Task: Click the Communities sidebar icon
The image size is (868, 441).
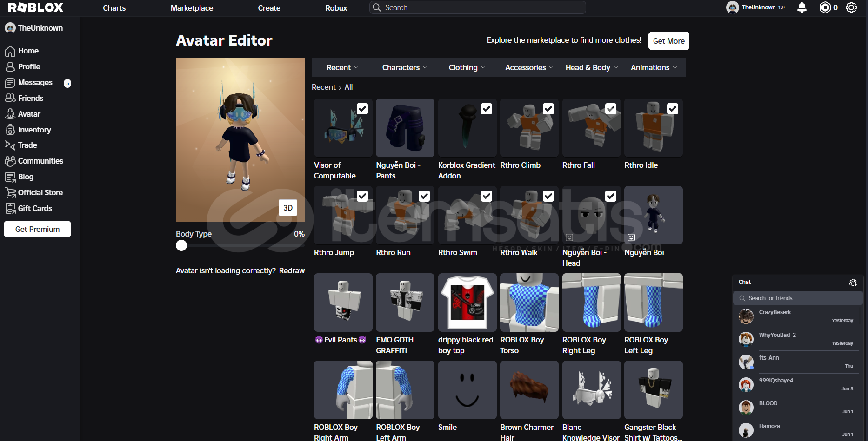Action: 10,161
